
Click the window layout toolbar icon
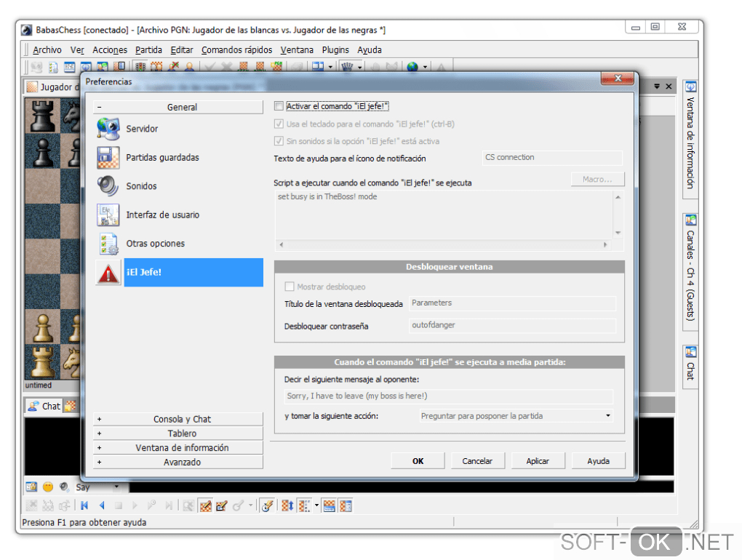pyautogui.click(x=318, y=67)
